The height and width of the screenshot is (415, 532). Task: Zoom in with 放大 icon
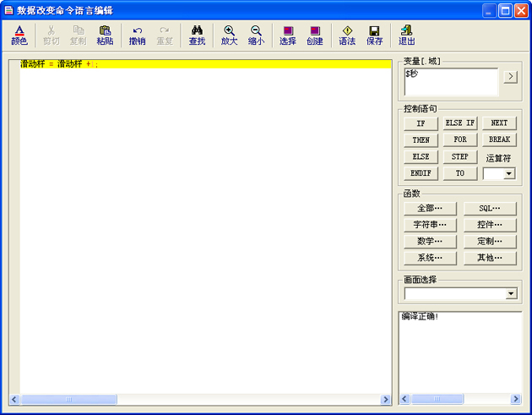[230, 35]
